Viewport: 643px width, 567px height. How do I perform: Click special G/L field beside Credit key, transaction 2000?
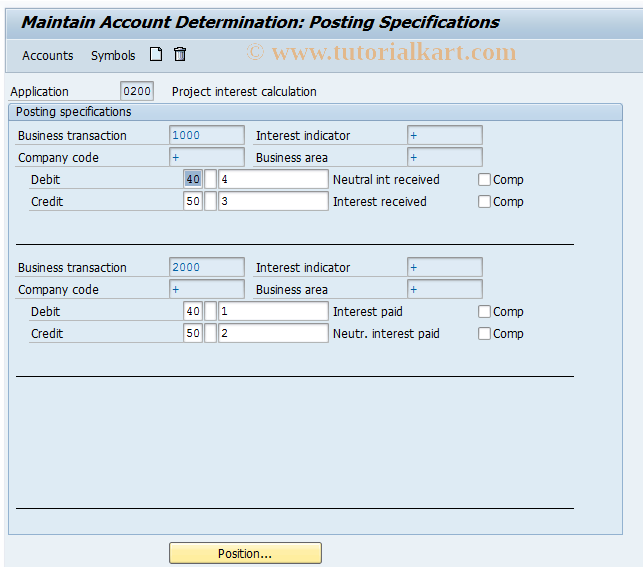pos(210,333)
